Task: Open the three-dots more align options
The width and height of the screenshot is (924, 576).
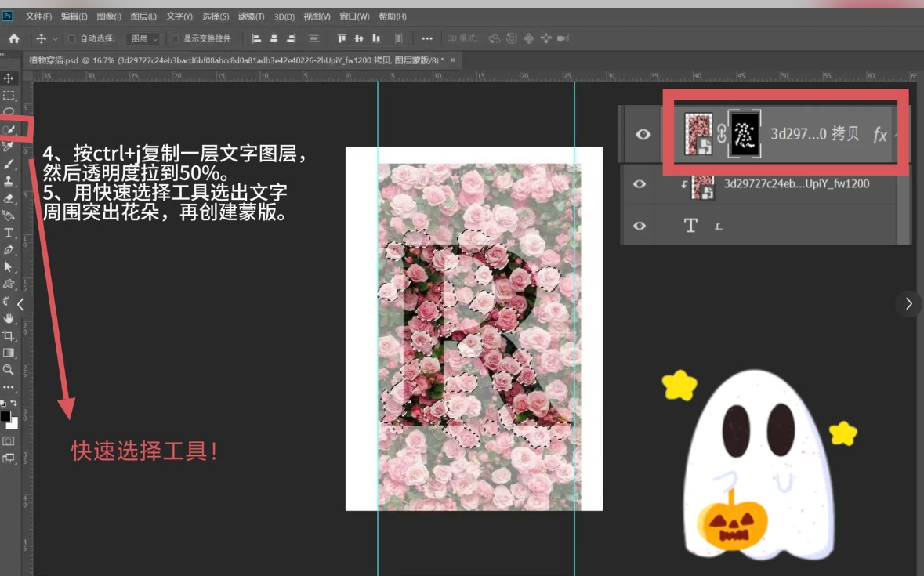Action: (x=427, y=38)
